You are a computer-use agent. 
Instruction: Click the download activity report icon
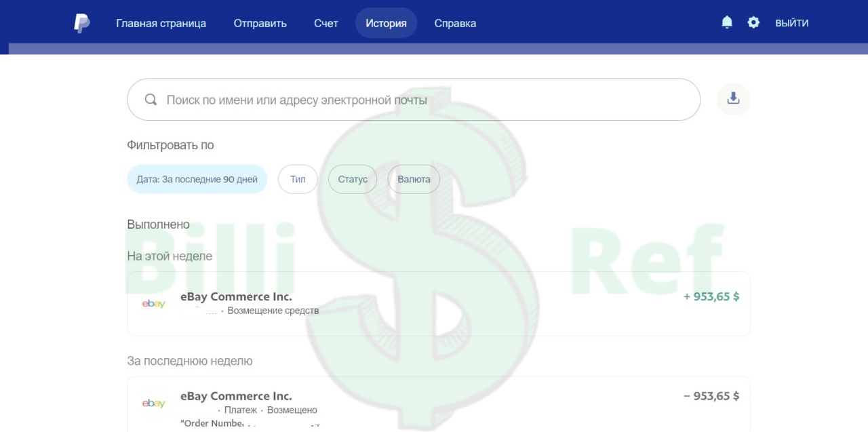point(733,99)
